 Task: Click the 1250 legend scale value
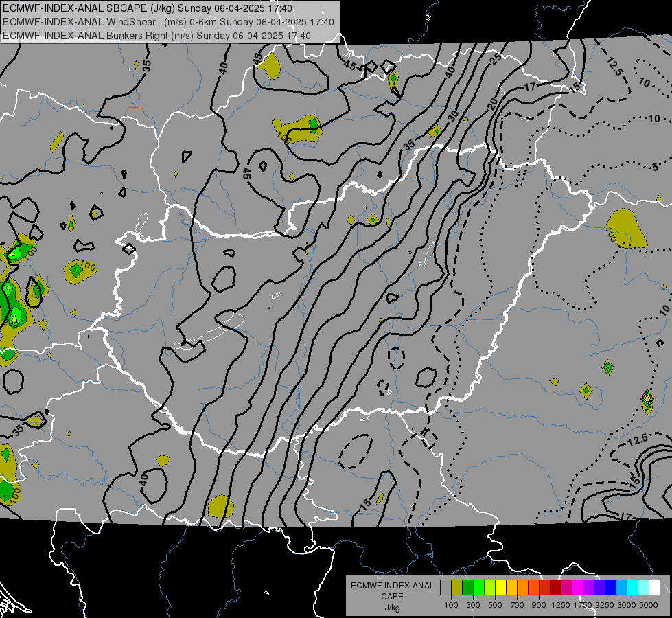(561, 605)
